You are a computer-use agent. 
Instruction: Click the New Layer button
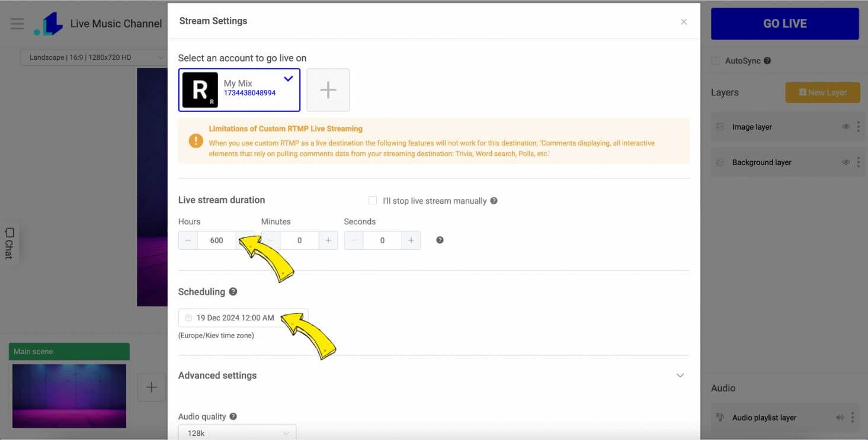(822, 92)
